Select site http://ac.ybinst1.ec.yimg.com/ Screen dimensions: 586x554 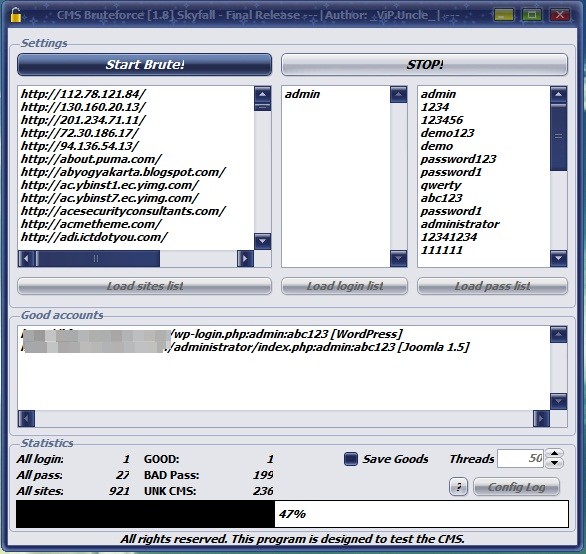[x=110, y=185]
